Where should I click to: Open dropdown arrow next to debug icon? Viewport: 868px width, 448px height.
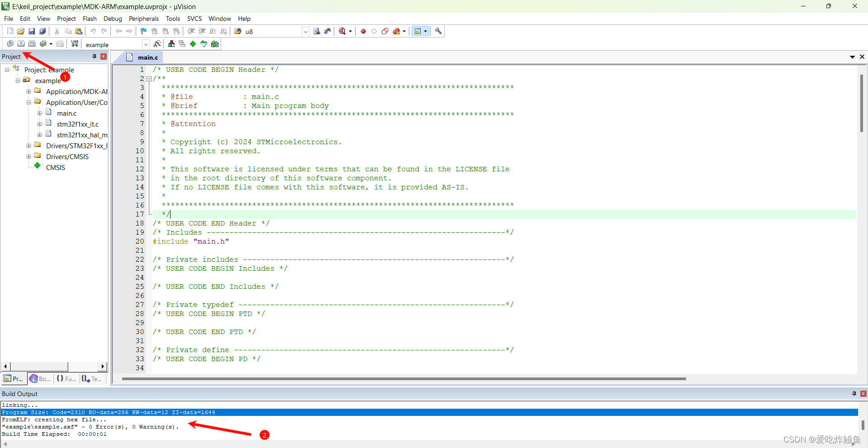351,32
